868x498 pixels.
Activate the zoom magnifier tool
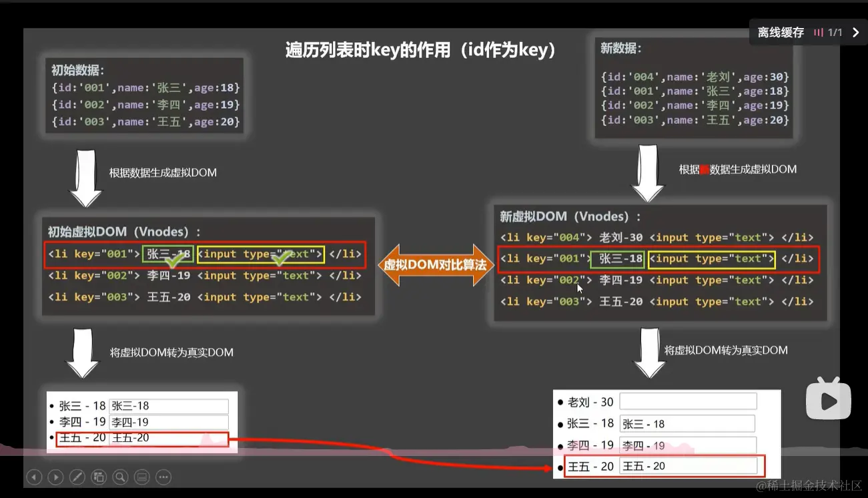[x=121, y=477]
